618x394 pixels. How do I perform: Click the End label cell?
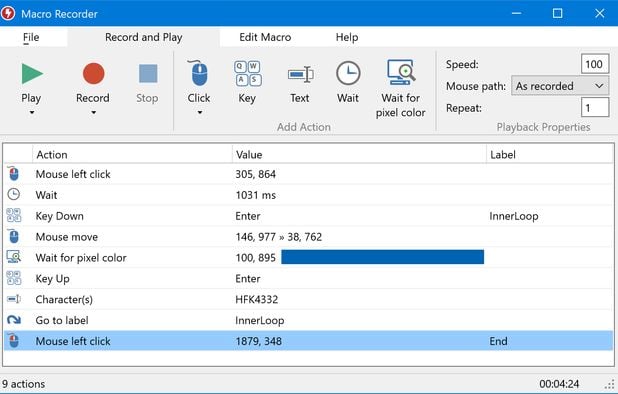point(498,341)
